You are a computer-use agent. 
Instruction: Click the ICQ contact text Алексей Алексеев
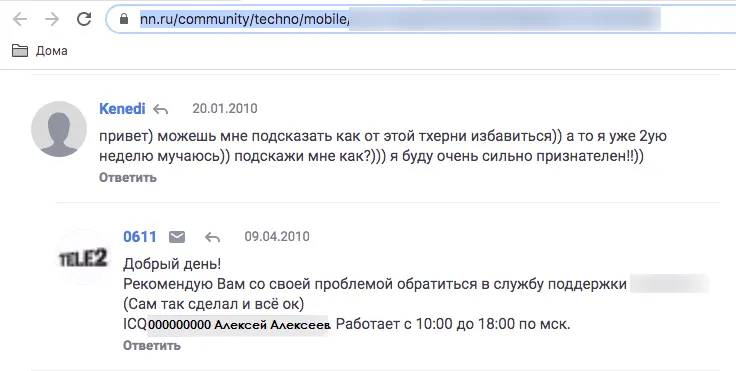272,325
